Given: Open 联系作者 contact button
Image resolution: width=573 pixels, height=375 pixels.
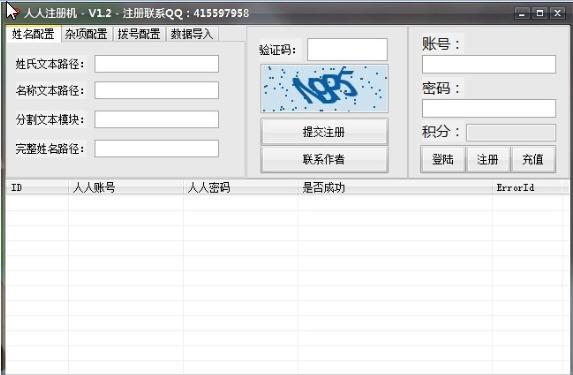Looking at the screenshot, I should coord(325,159).
